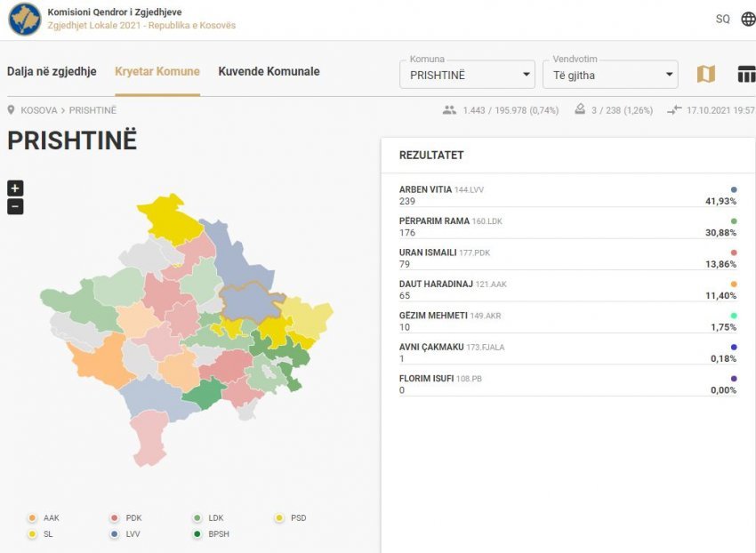Switch to the Kuvende Komunale tab

click(x=269, y=71)
